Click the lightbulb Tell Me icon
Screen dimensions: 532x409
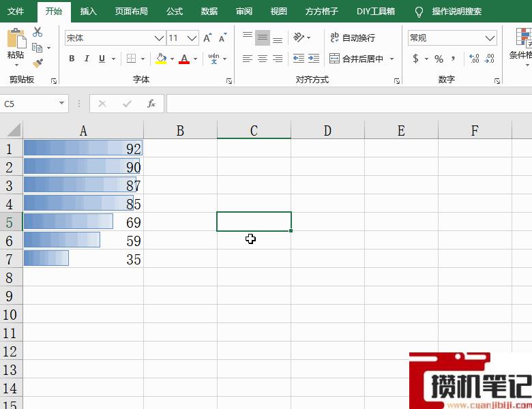point(419,12)
